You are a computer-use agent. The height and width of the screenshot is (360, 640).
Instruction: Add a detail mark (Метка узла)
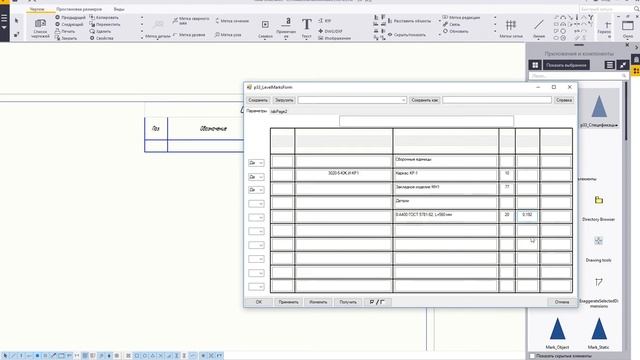pyautogui.click(x=228, y=35)
